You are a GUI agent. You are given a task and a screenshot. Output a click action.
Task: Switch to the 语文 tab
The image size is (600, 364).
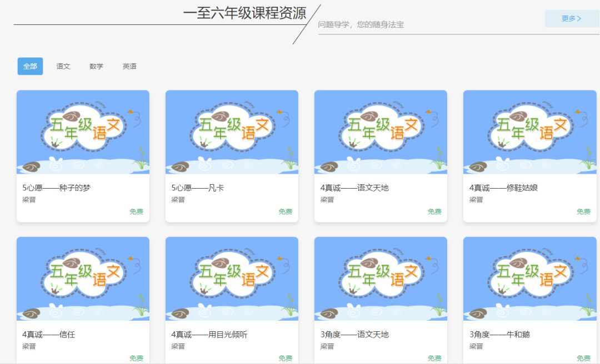click(x=63, y=66)
